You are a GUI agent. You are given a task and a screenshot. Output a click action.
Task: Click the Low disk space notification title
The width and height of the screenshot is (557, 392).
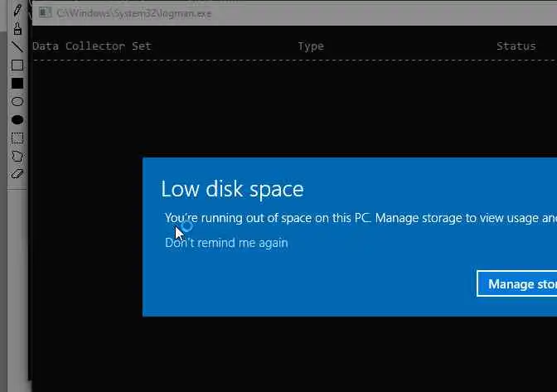click(232, 189)
